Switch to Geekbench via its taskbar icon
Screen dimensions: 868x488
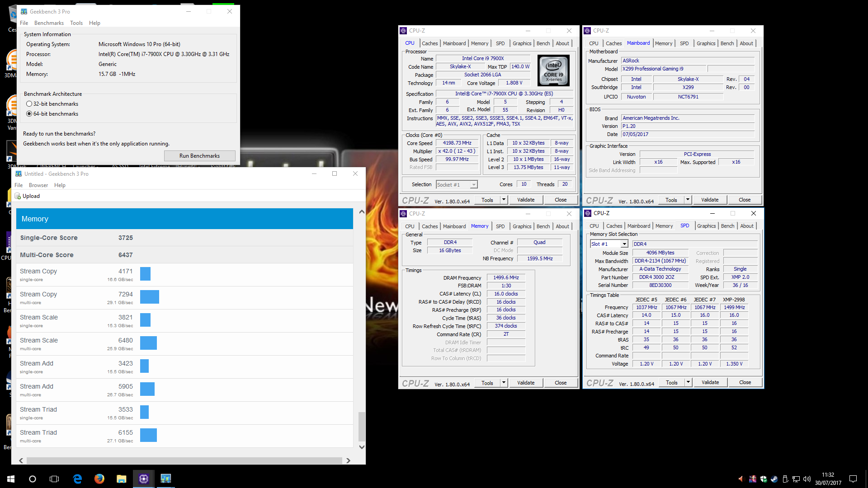point(165,479)
